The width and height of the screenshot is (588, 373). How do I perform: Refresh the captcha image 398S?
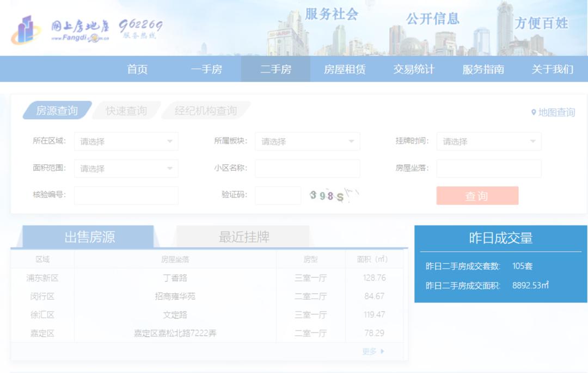tap(333, 195)
